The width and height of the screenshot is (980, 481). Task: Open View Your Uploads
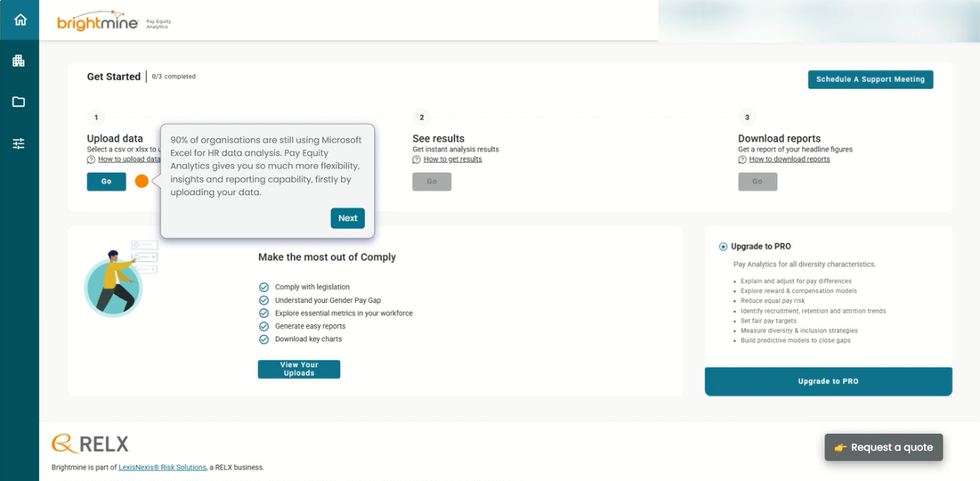pyautogui.click(x=299, y=369)
